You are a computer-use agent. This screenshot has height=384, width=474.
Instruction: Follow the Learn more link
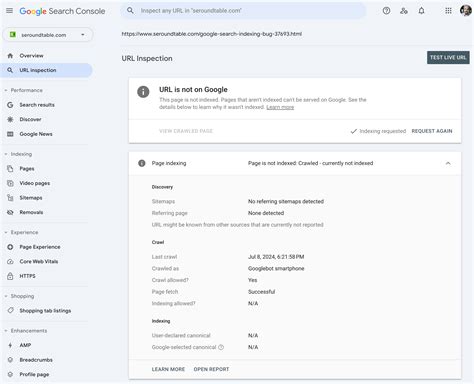pos(280,107)
